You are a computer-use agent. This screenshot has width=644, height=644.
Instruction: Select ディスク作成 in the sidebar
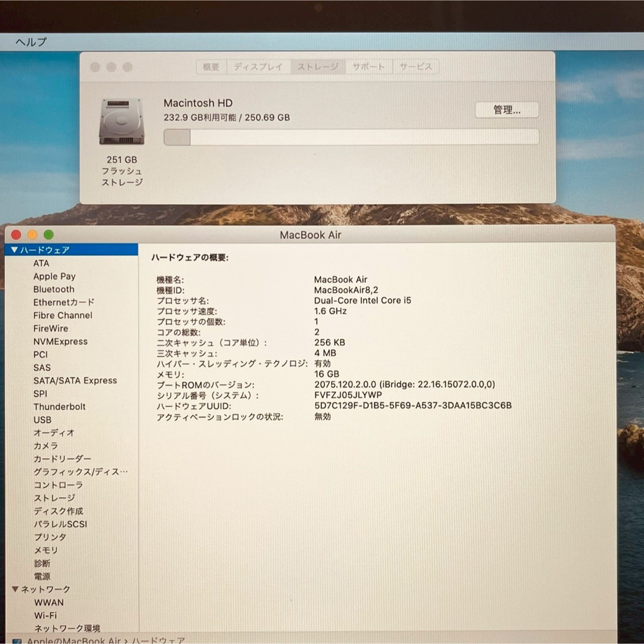point(58,512)
